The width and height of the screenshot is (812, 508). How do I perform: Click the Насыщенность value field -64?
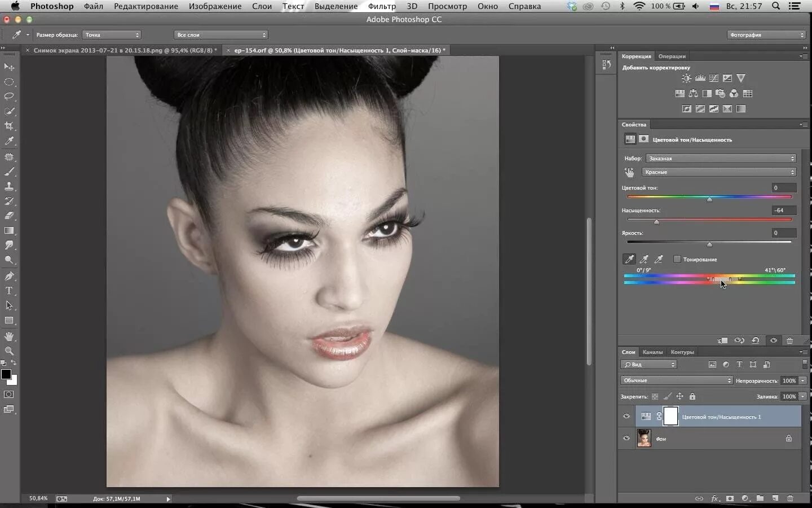coord(784,210)
